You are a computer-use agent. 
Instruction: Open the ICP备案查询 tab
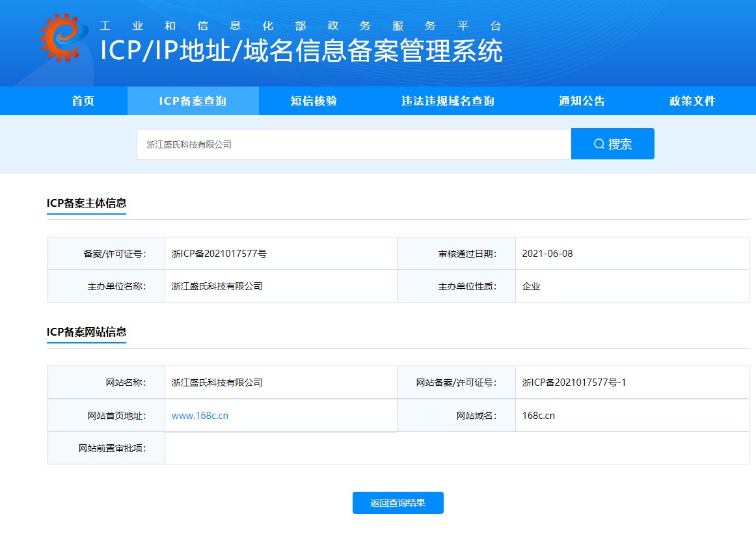coord(193,101)
